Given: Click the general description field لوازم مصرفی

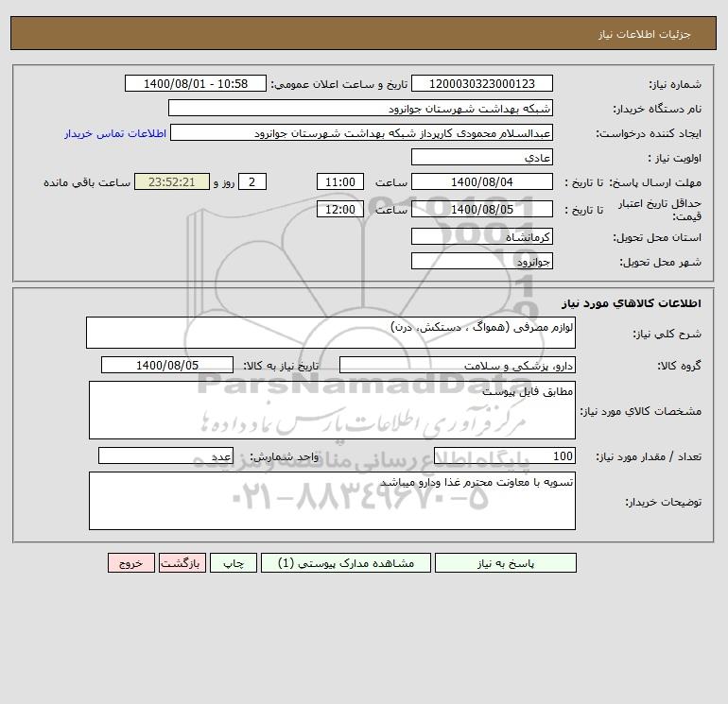Looking at the screenshot, I should (x=331, y=333).
